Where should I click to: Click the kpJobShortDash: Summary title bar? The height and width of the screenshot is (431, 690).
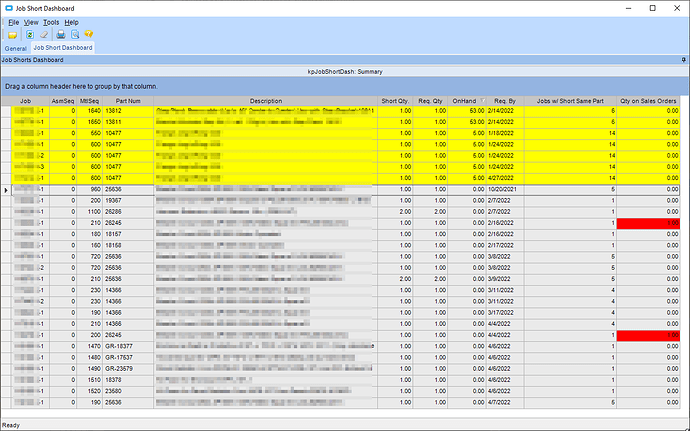[345, 71]
